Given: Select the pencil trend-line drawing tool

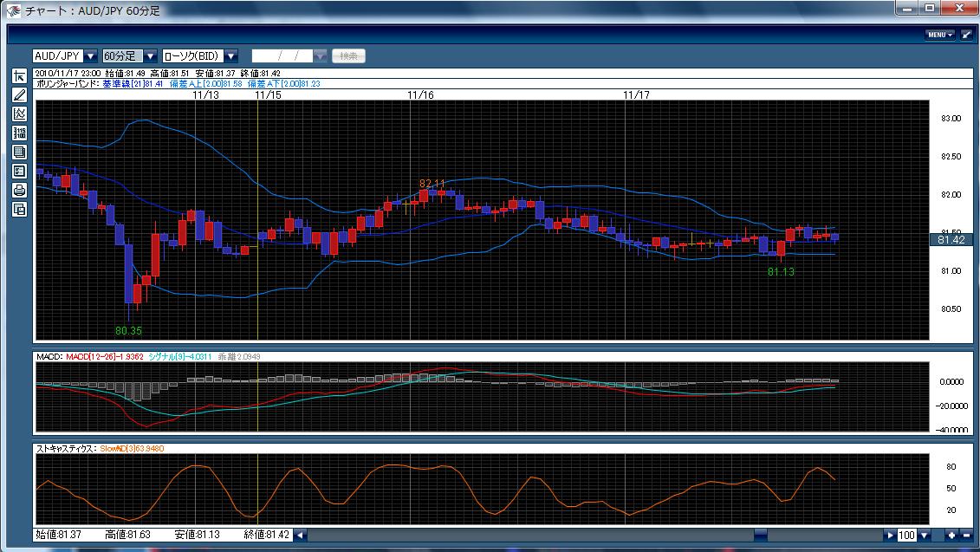Looking at the screenshot, I should coord(19,95).
